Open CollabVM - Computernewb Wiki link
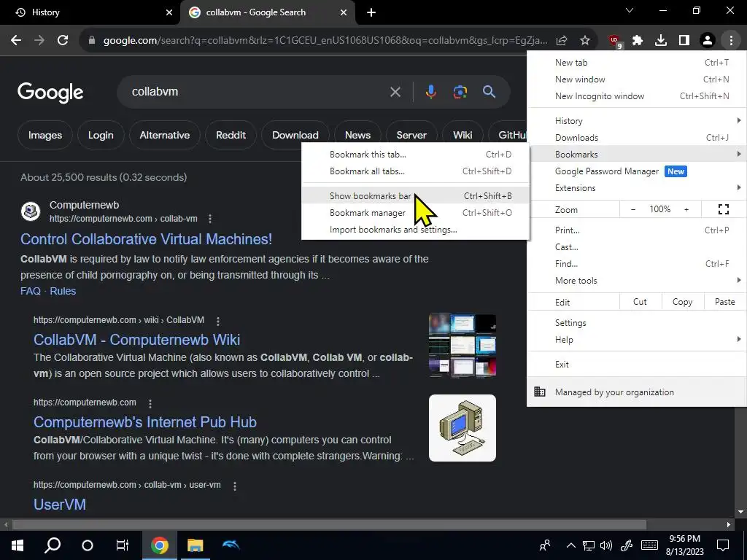Screen dimensions: 747x560 [x=136, y=340]
